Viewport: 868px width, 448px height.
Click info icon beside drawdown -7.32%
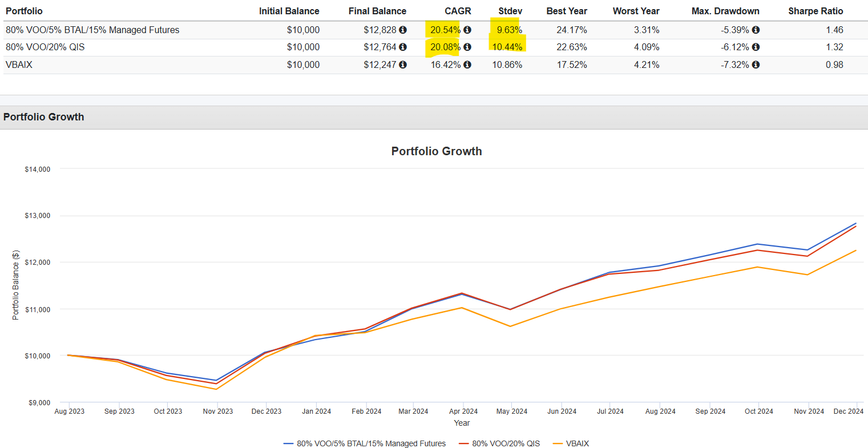(756, 65)
